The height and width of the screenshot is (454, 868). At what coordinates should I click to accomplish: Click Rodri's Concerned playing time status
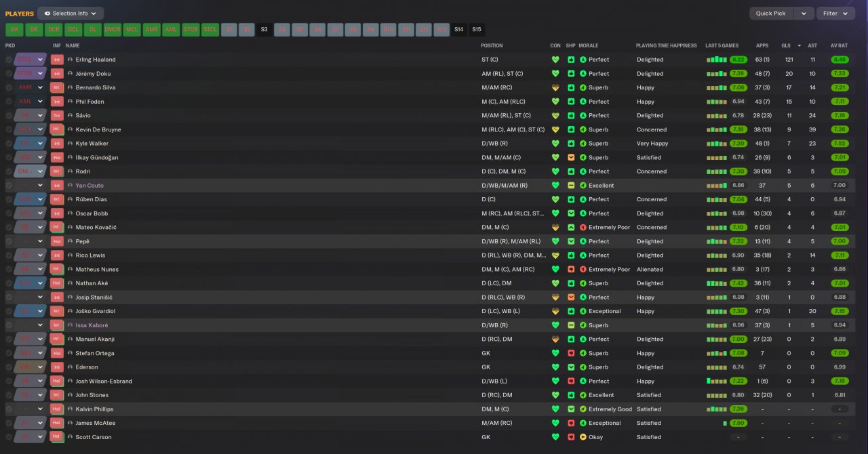coord(651,171)
